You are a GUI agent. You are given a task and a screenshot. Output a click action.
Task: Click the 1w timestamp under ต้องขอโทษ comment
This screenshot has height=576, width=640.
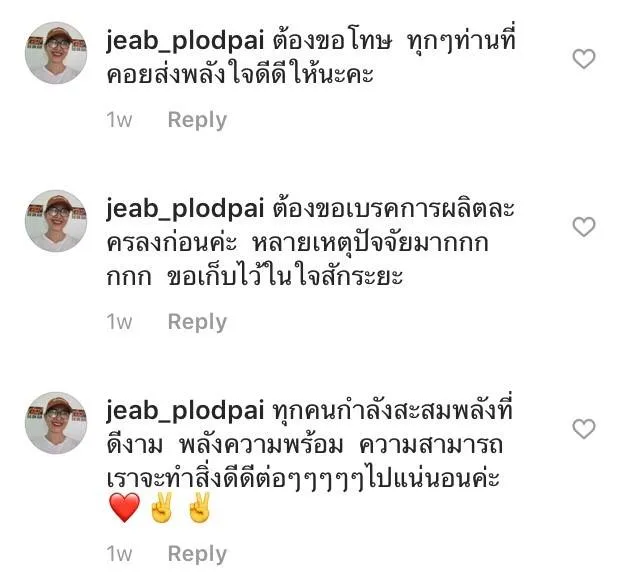[119, 120]
